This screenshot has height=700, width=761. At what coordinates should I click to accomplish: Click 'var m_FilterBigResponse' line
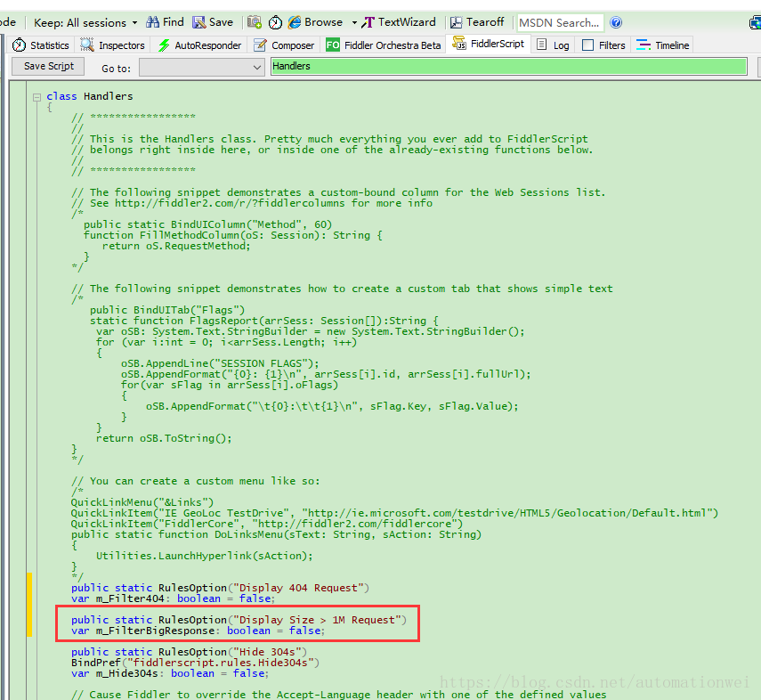click(x=198, y=631)
